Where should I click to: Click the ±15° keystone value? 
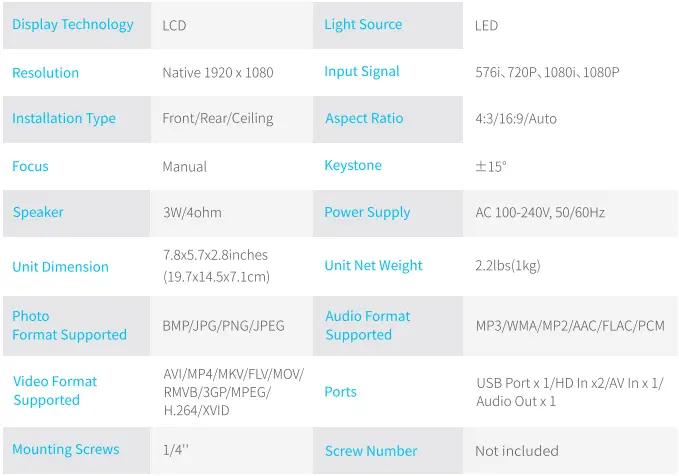point(491,166)
